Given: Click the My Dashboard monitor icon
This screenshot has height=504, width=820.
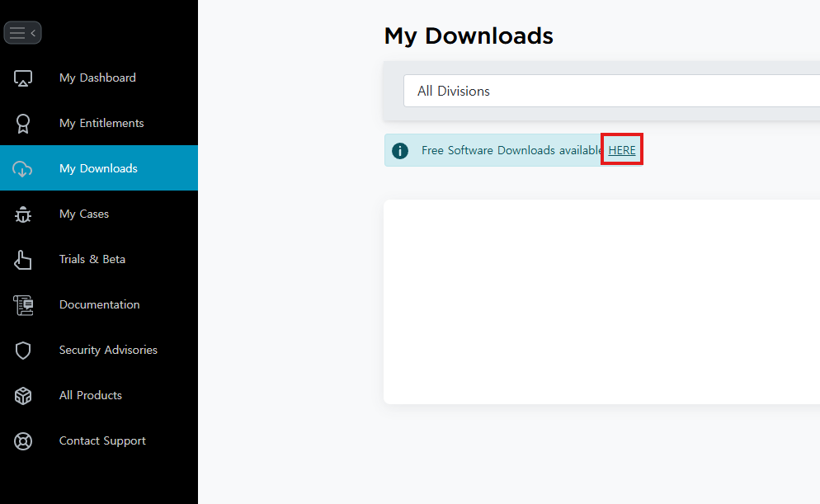Looking at the screenshot, I should (23, 78).
